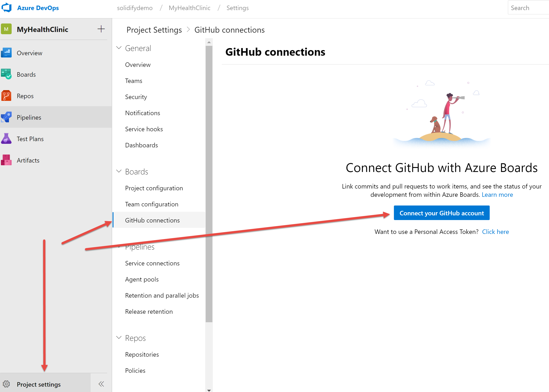Click the Azure DevOps title text
The width and height of the screenshot is (549, 392).
[x=38, y=8]
